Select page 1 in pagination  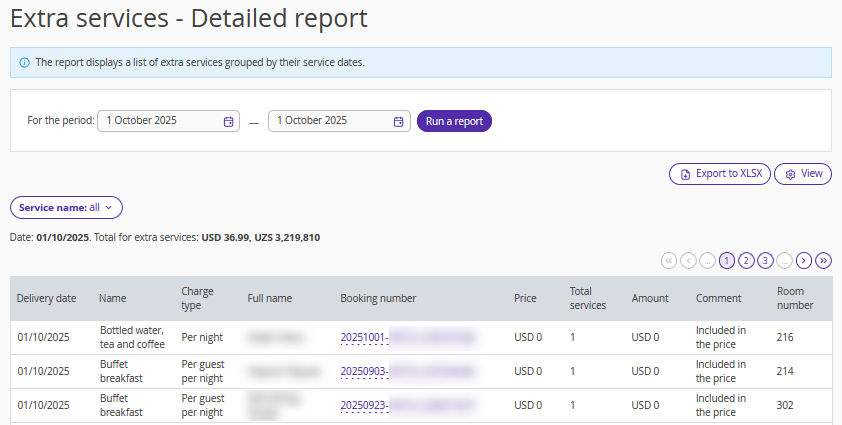pyautogui.click(x=727, y=260)
